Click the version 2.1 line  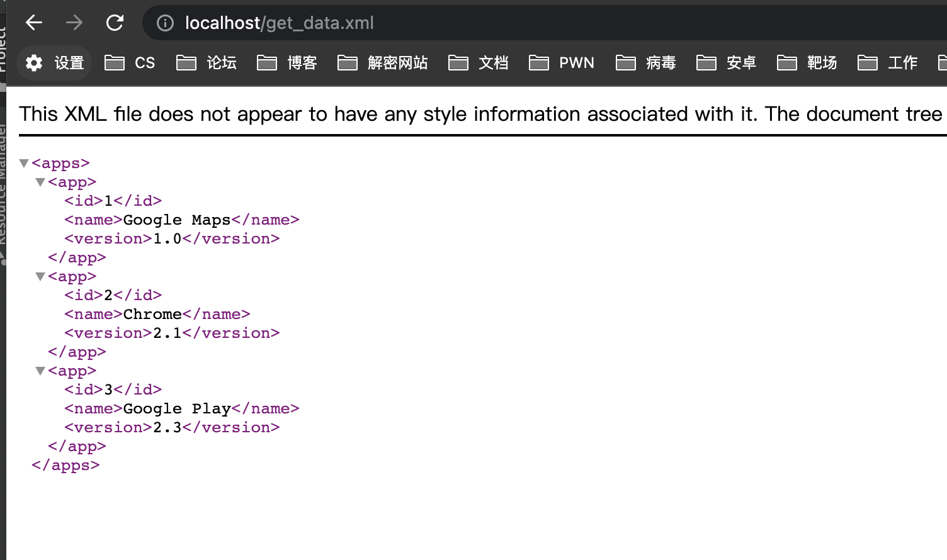point(172,333)
